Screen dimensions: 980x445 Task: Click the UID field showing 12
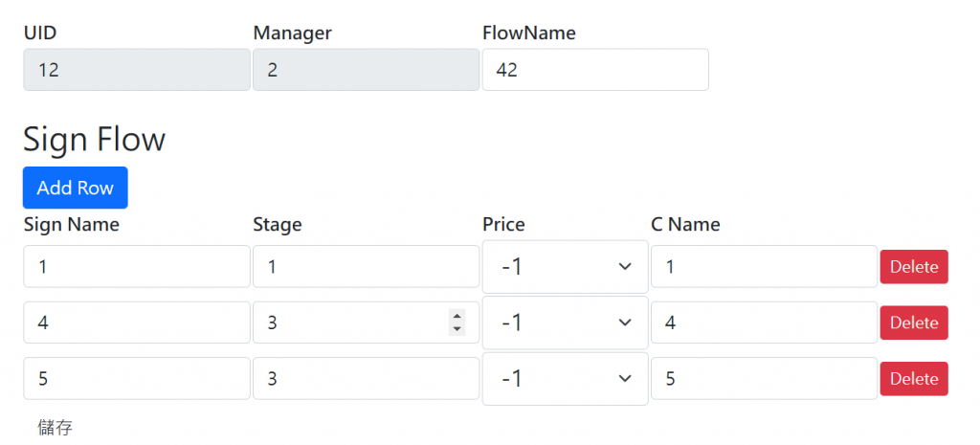tap(136, 70)
